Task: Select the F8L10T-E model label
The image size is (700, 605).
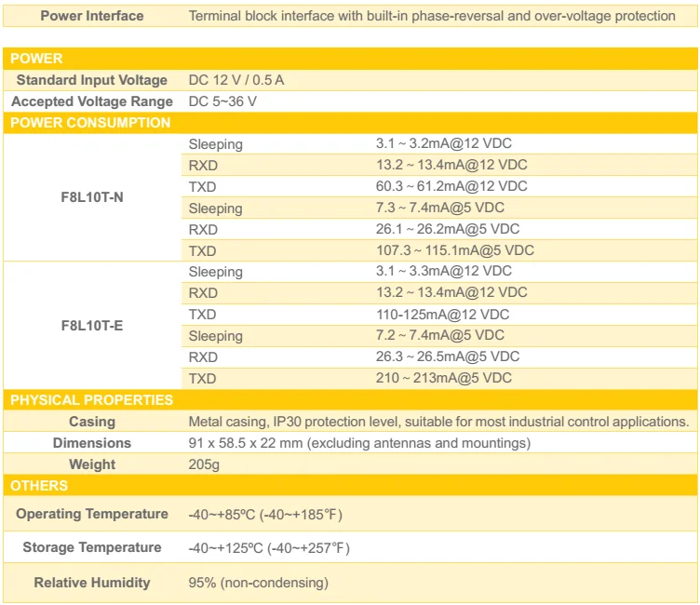Action: [92, 326]
